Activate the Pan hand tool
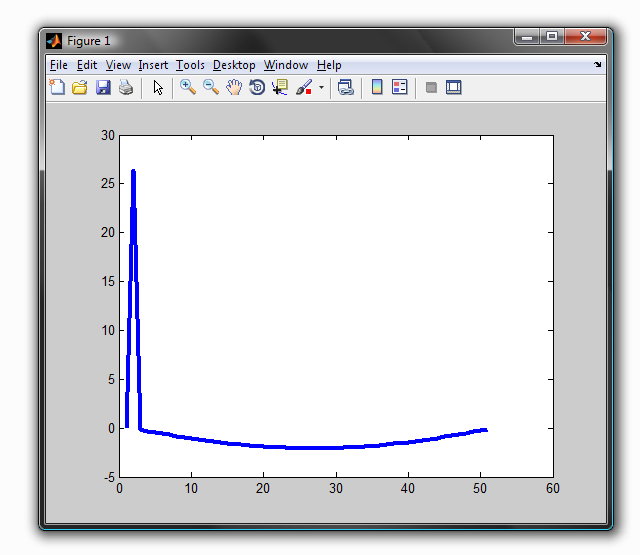Image resolution: width=640 pixels, height=555 pixels. click(234, 88)
